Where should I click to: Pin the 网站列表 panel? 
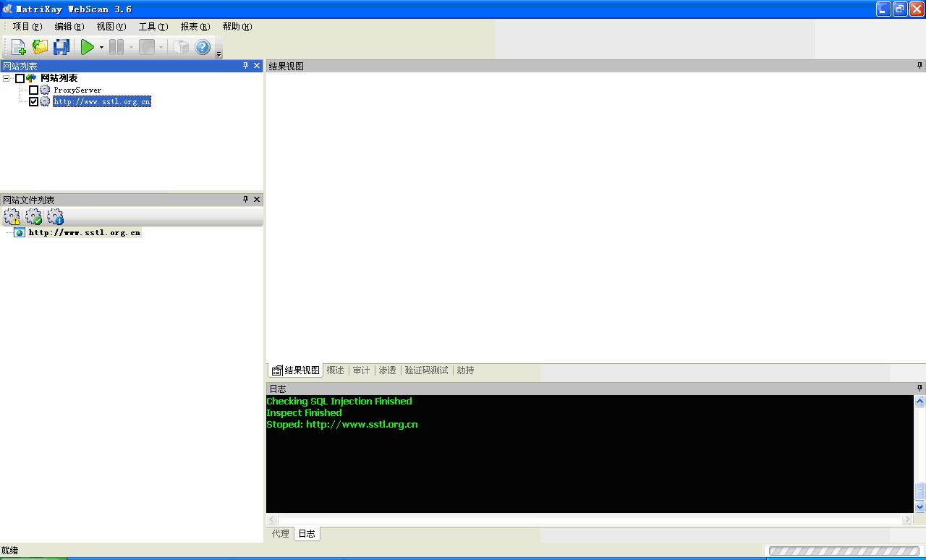pos(245,66)
